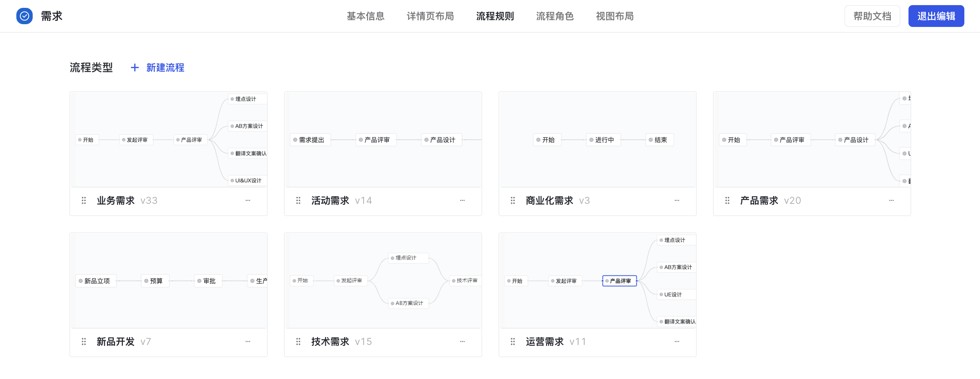Click the 需求 page title text

[x=51, y=16]
